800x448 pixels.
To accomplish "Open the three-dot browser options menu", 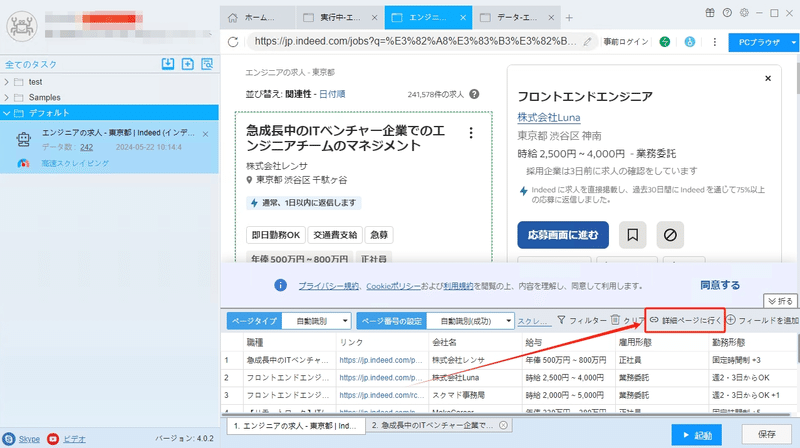I will (714, 42).
